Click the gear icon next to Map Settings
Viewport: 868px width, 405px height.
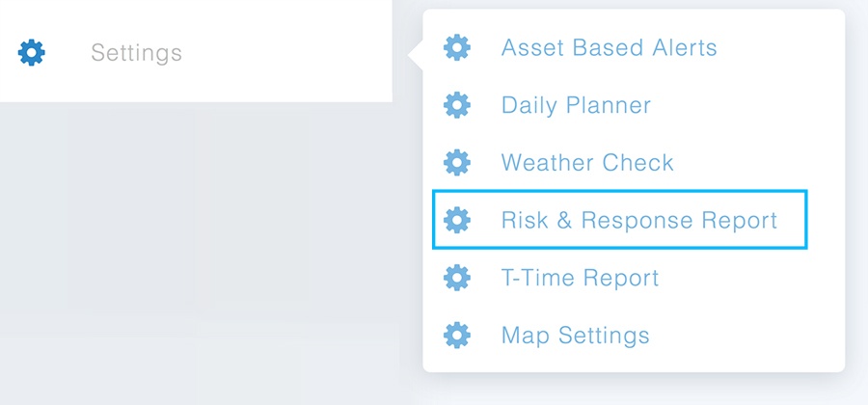[457, 335]
